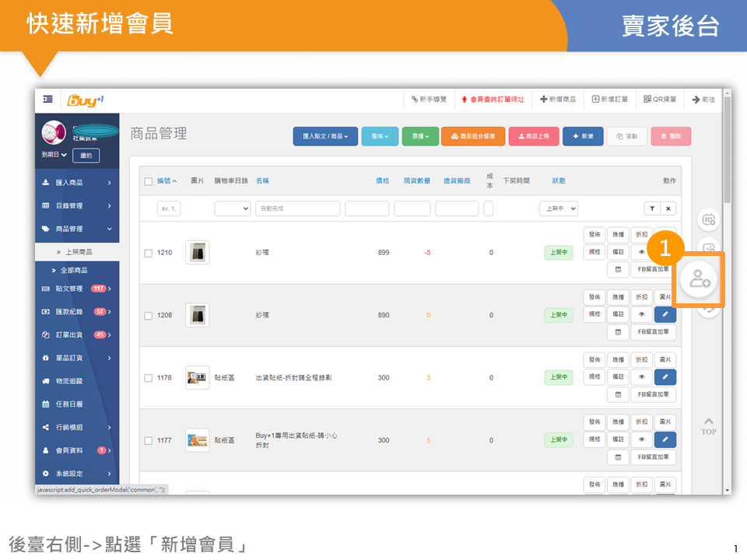Click calendar icon in product 1178 actions

pos(617,394)
